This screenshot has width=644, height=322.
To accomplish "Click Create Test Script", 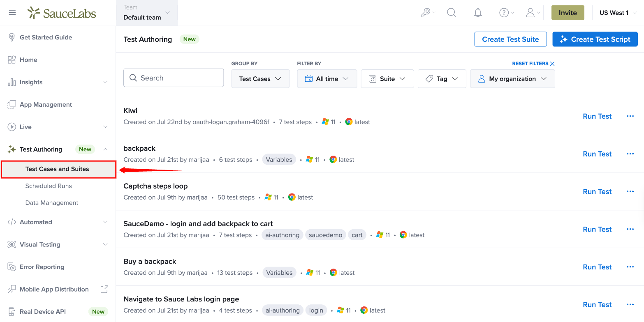I will point(595,39).
